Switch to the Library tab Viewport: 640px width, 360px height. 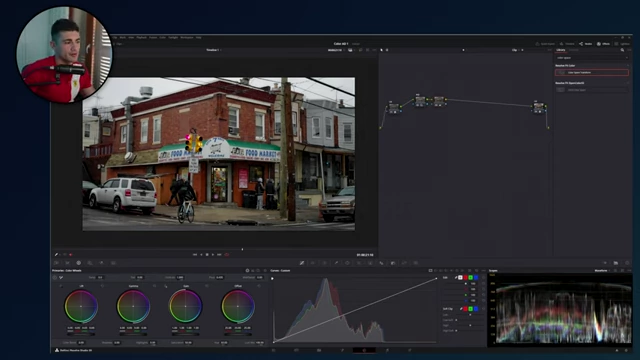pyautogui.click(x=561, y=50)
